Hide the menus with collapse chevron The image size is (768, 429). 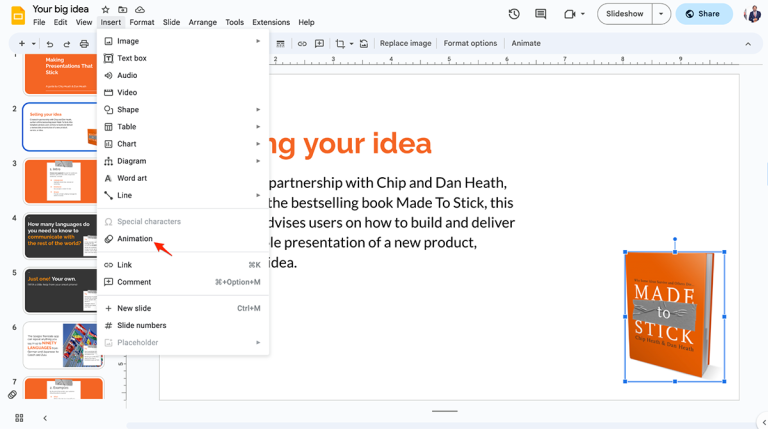(748, 44)
